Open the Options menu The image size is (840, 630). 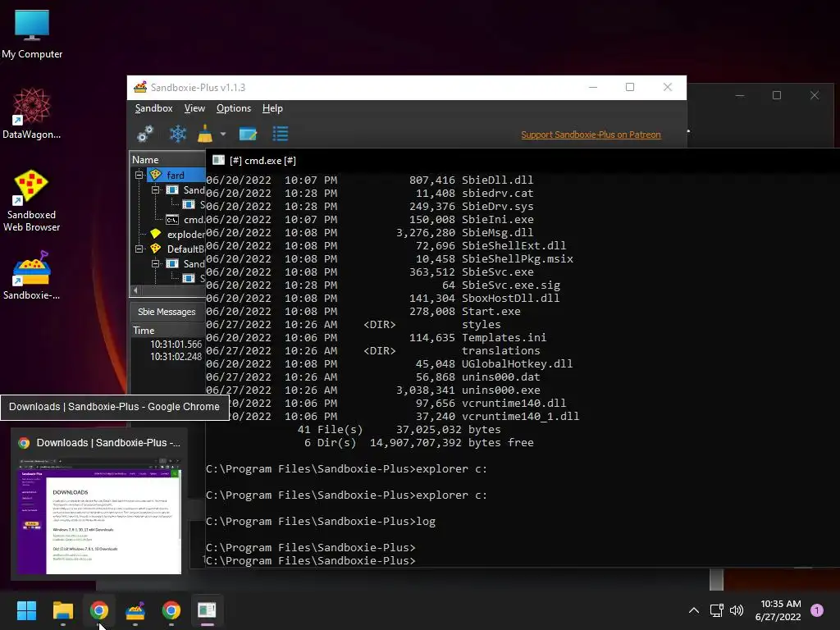coord(234,108)
